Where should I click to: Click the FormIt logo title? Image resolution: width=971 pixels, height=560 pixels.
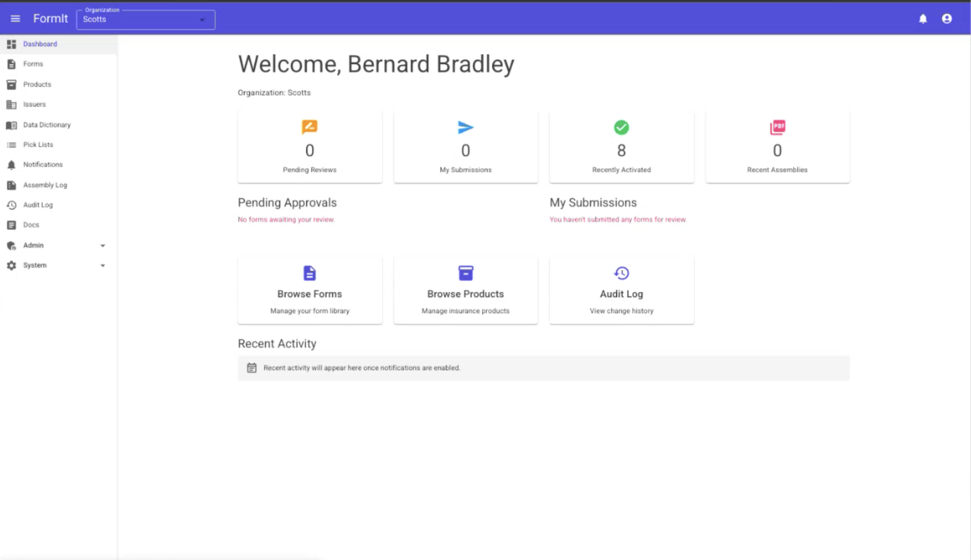point(51,19)
